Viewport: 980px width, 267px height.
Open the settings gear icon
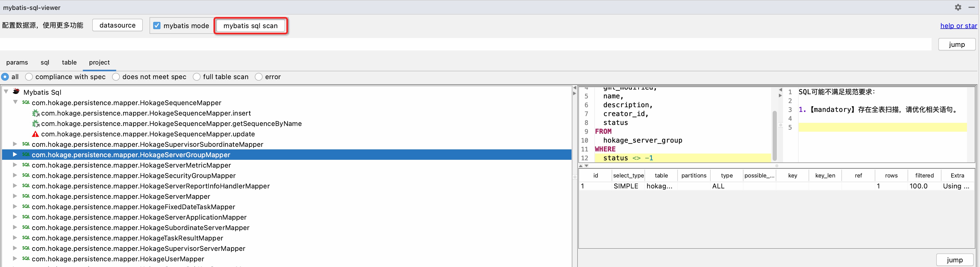click(958, 7)
